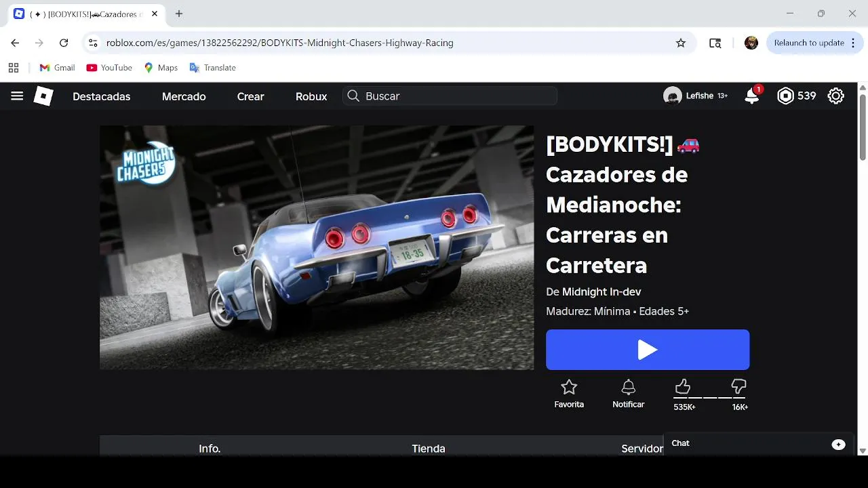Viewport: 868px width, 488px height.
Task: Click the Lefishe profile avatar
Action: tap(672, 96)
